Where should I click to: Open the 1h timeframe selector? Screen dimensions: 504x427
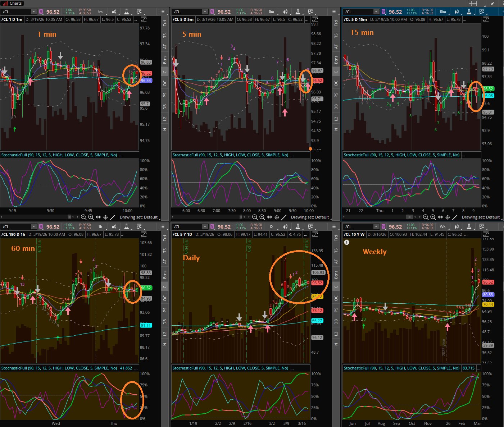[100, 227]
